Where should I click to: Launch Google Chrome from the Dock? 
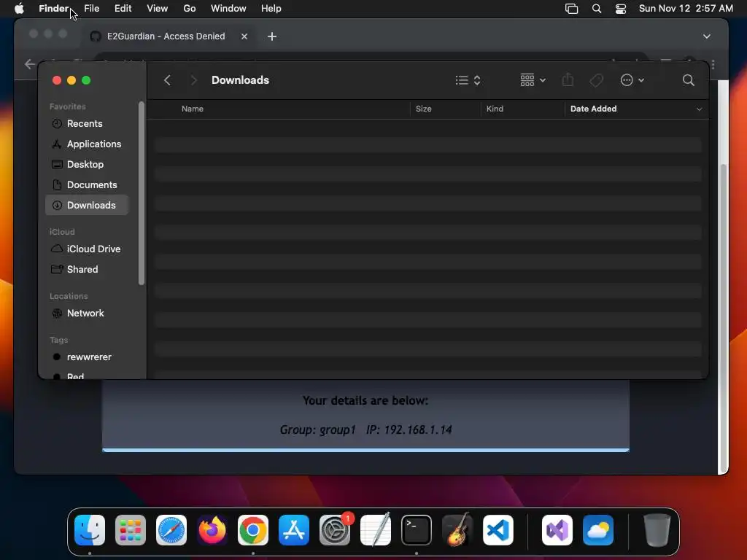[253, 530]
